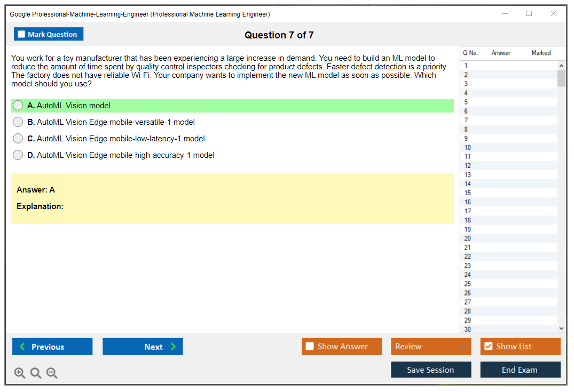Select option D mobile-high-accuracy-1 model

point(18,155)
